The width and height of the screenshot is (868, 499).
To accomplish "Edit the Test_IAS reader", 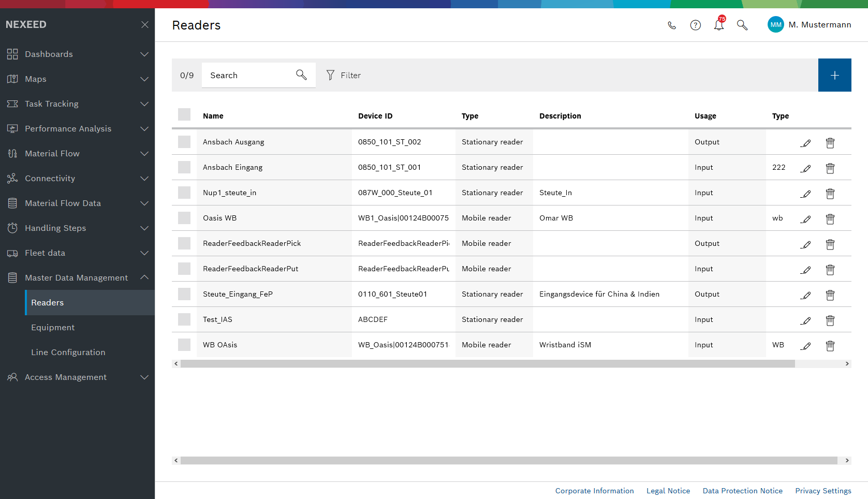I will (x=806, y=320).
